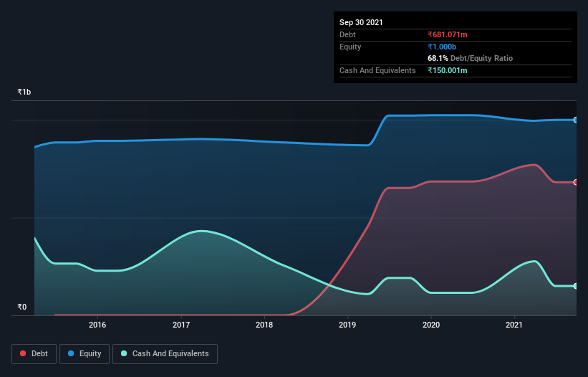Click the 2021 x-axis label

(x=514, y=325)
